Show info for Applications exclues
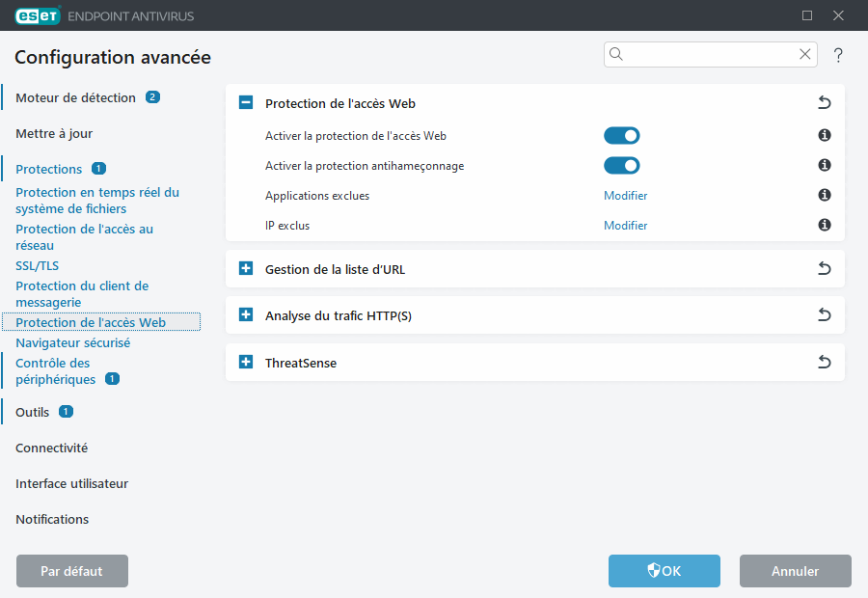 (x=825, y=196)
